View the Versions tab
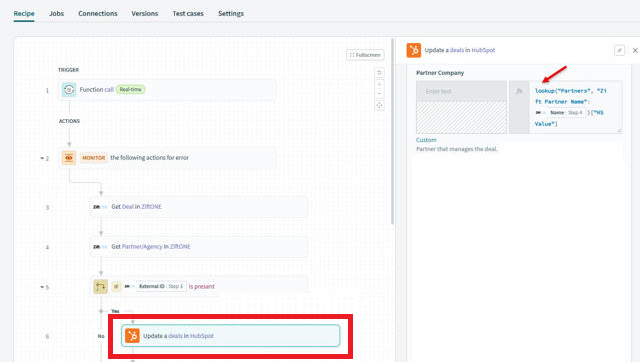 coord(144,13)
